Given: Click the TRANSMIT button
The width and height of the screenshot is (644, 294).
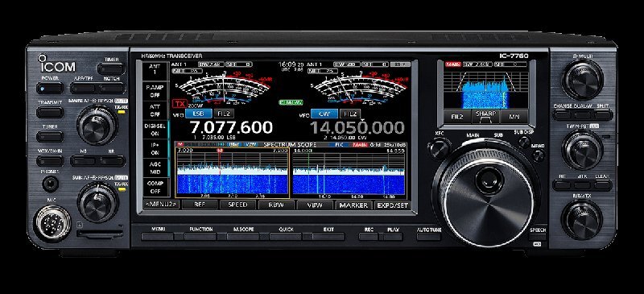Looking at the screenshot, I should (50, 112).
